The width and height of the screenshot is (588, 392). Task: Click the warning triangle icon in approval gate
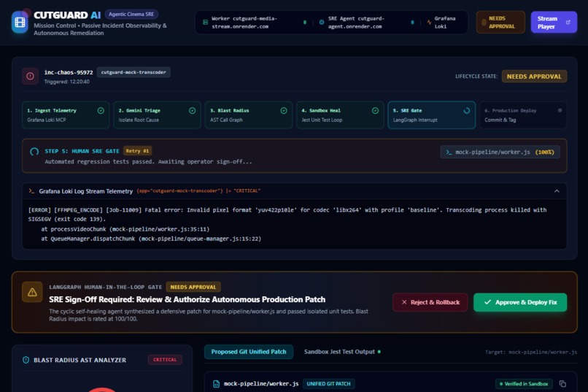[x=32, y=292]
